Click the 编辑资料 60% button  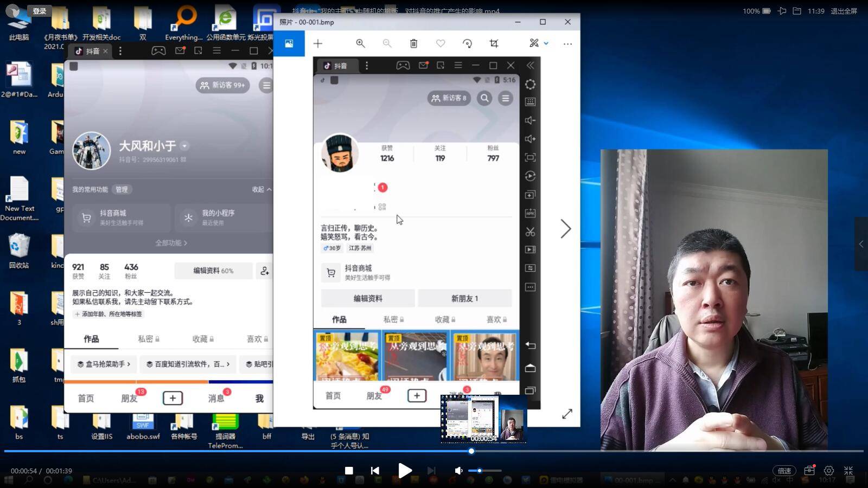point(213,271)
